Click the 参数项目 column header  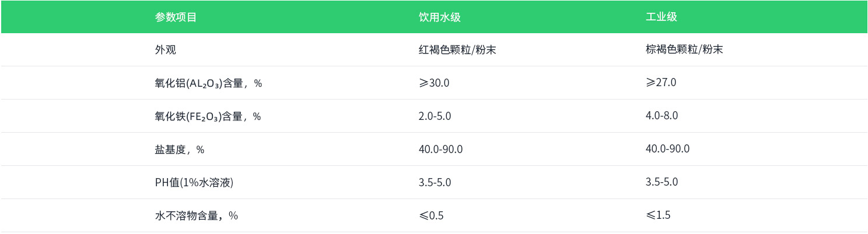(176, 17)
